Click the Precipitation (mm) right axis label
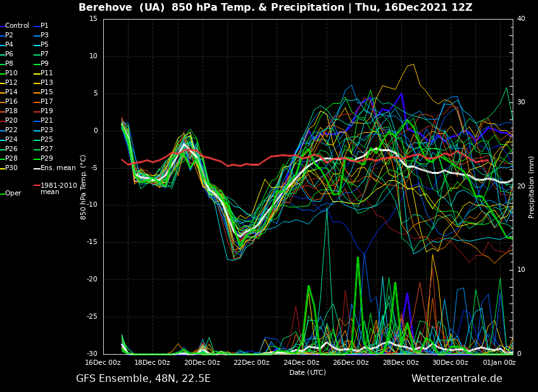538x392 pixels. 532,187
